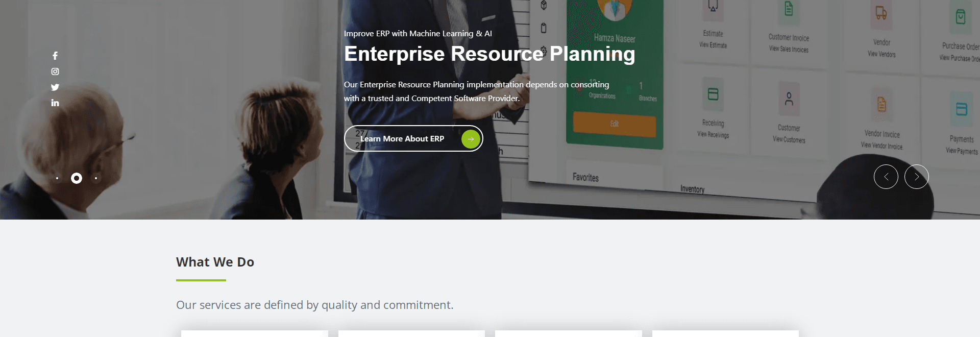The width and height of the screenshot is (980, 337).
Task: Open the first service card below
Action: click(x=255, y=334)
